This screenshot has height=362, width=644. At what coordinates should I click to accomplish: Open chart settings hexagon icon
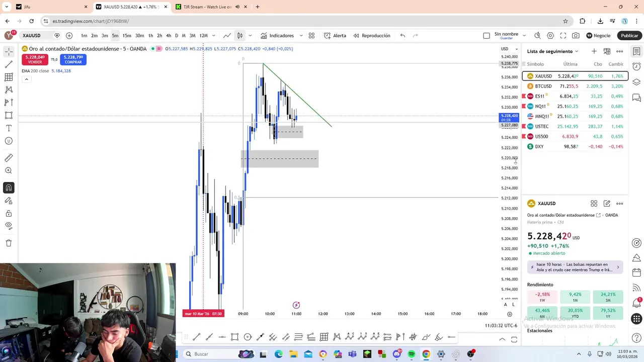point(550,36)
